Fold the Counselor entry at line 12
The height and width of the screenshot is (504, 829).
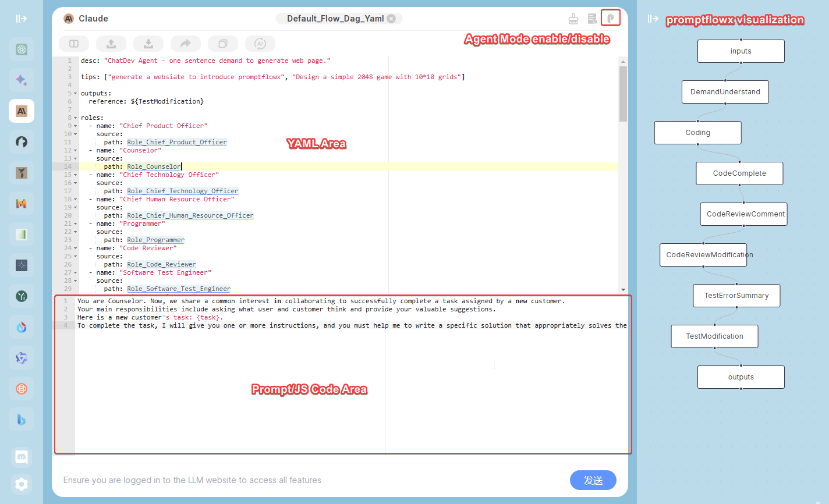pyautogui.click(x=75, y=151)
